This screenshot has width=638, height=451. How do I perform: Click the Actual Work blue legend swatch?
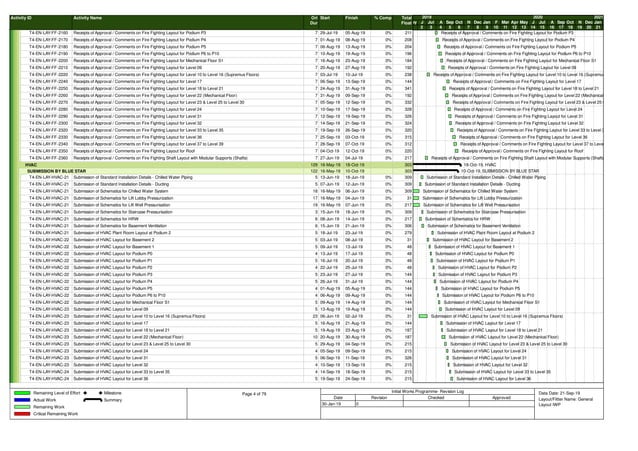pos(22,400)
